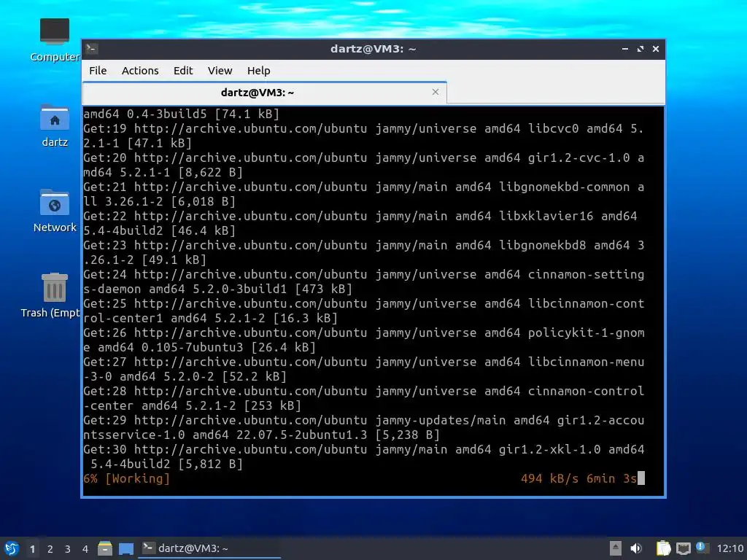The width and height of the screenshot is (747, 560).
Task: Click the '6% [Working]' progress text
Action: tap(127, 478)
